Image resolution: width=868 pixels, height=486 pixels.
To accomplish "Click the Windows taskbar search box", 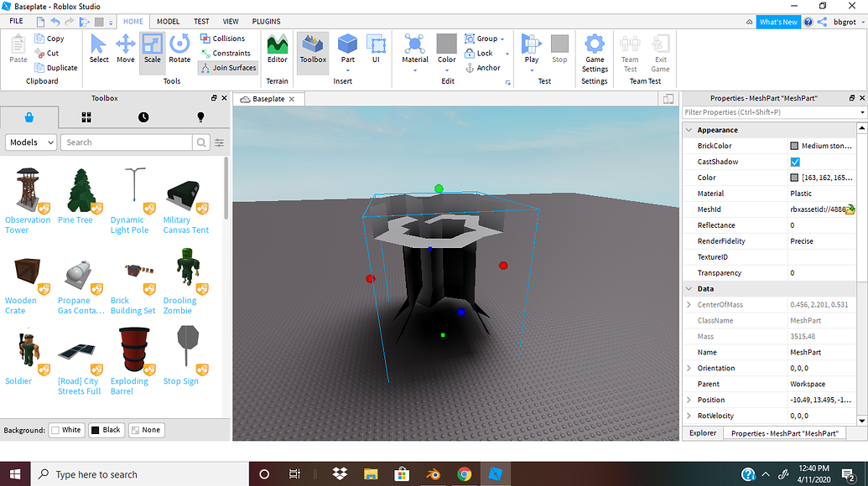I will tap(139, 474).
